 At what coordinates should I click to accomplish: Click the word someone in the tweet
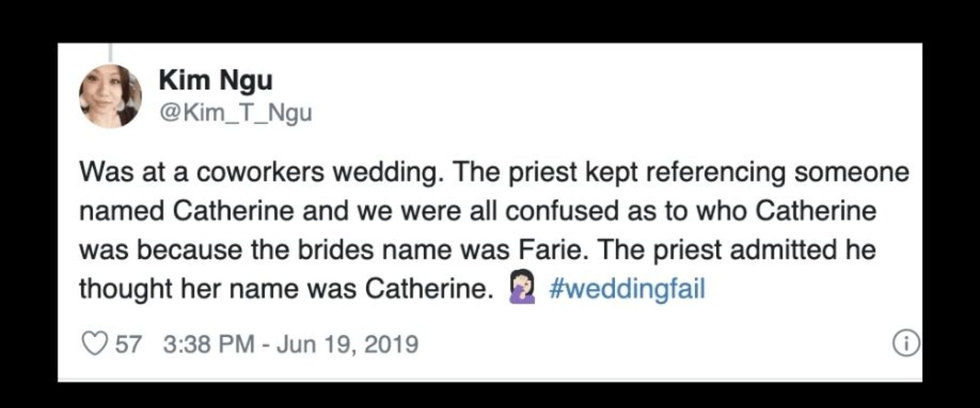click(852, 173)
